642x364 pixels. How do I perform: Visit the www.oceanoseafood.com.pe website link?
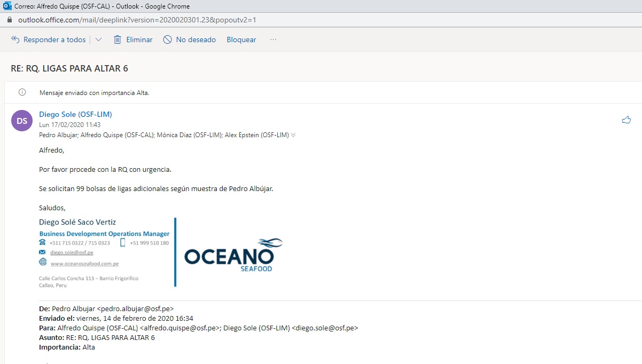(x=84, y=264)
